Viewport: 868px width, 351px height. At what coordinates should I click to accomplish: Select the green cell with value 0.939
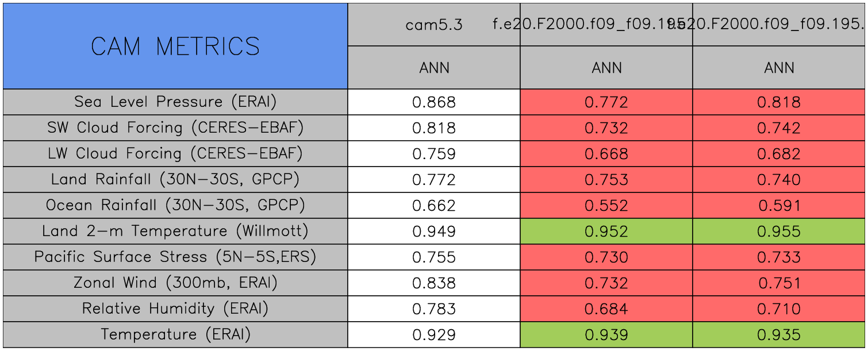click(x=606, y=335)
